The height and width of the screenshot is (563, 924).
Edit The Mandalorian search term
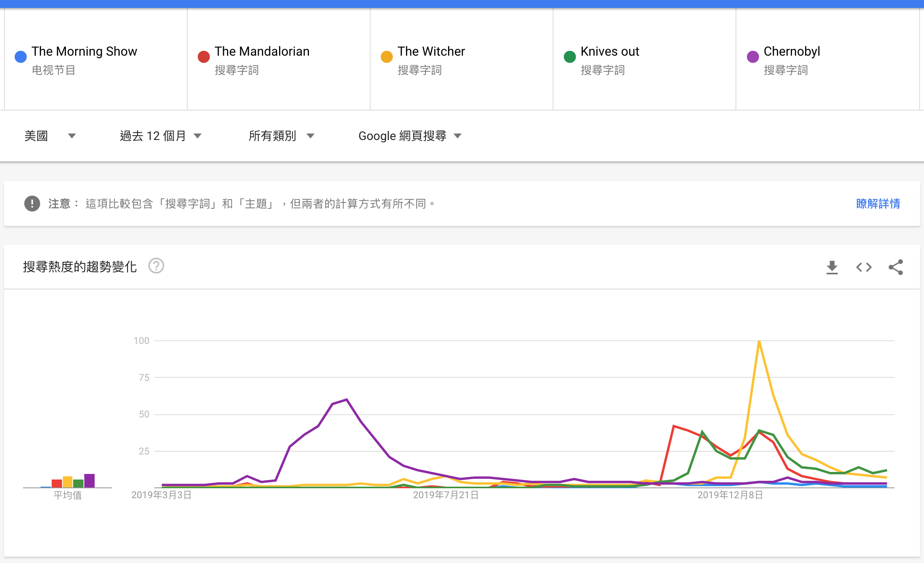coord(279,59)
